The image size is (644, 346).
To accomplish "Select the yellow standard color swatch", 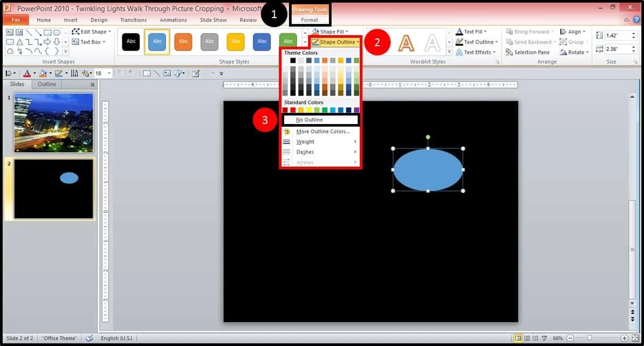I will 309,110.
